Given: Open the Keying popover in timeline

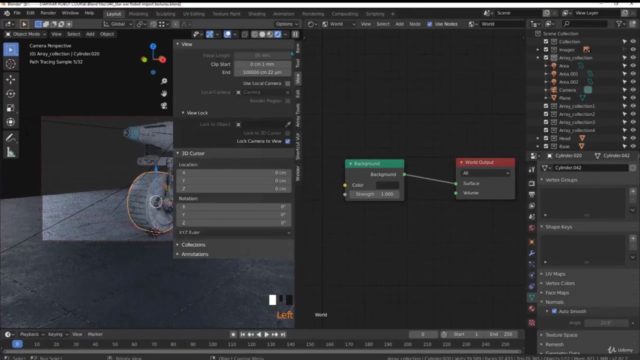Looking at the screenshot, I should 58,334.
